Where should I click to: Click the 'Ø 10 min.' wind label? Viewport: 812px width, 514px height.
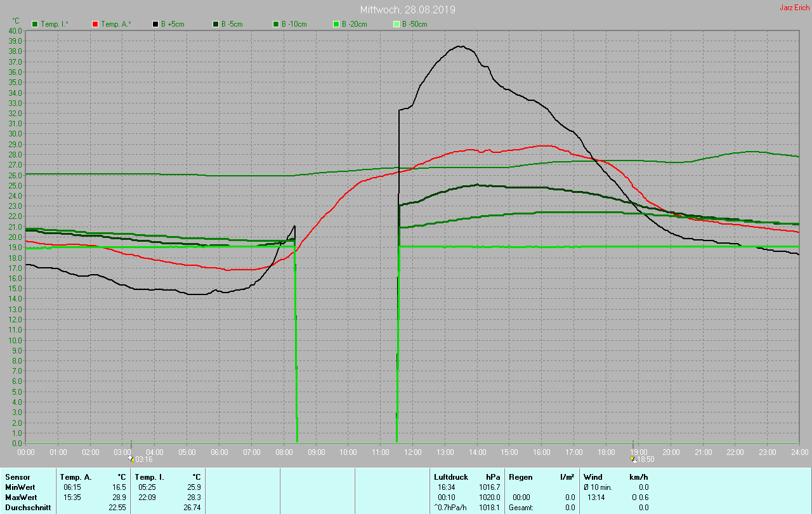[598, 487]
